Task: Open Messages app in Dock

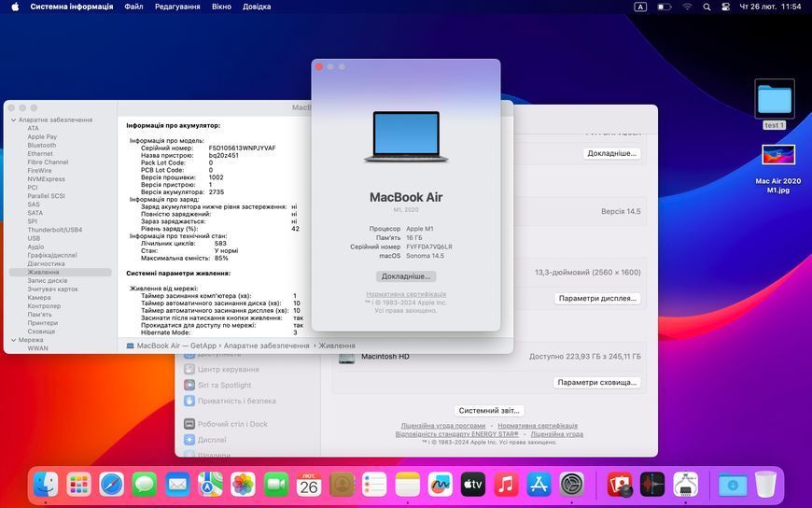Action: click(145, 485)
